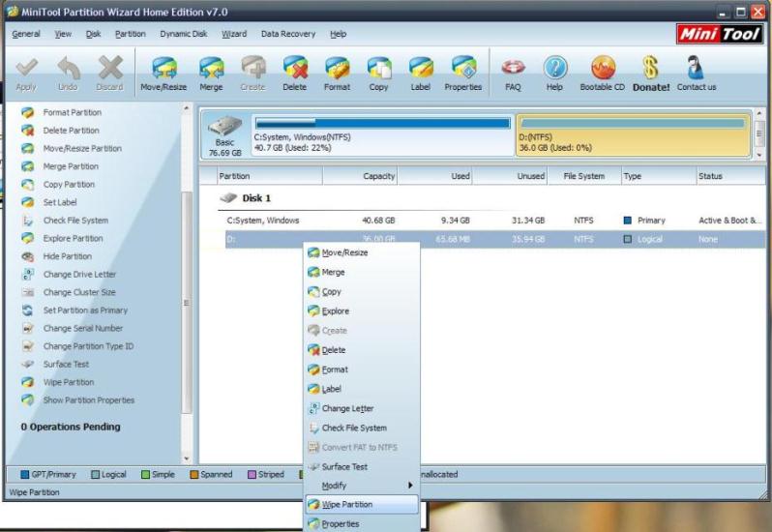
Task: Open the Wizard menu
Action: pyautogui.click(x=234, y=34)
